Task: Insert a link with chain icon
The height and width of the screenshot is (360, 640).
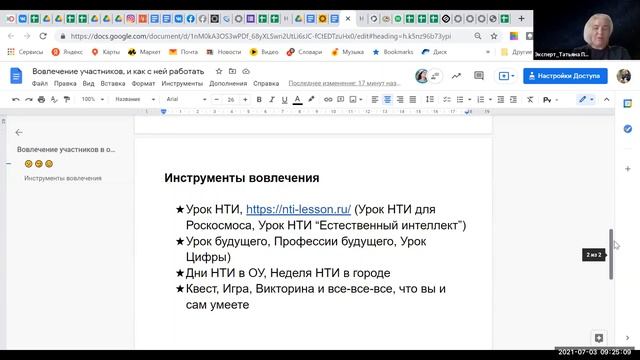Action: coord(328,100)
